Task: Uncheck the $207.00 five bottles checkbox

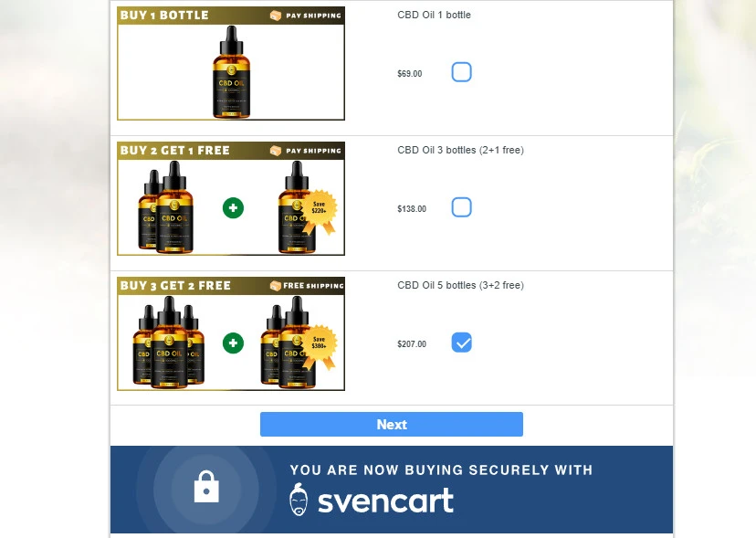Action: tap(461, 343)
